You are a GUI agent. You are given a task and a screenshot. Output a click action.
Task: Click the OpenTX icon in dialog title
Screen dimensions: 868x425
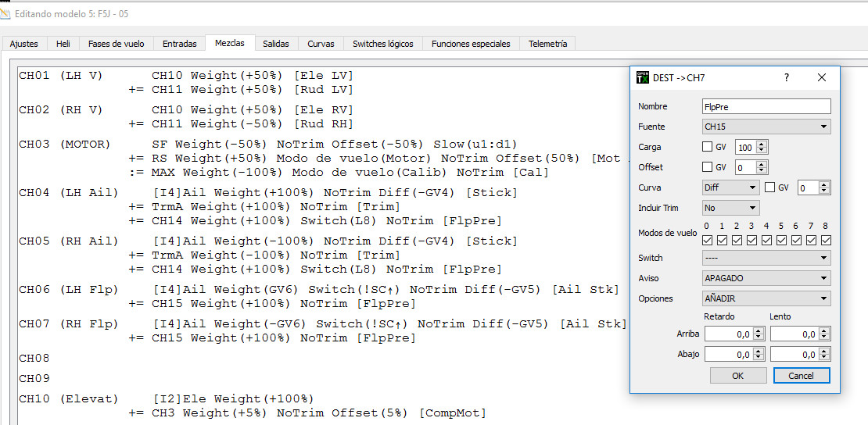pos(643,77)
